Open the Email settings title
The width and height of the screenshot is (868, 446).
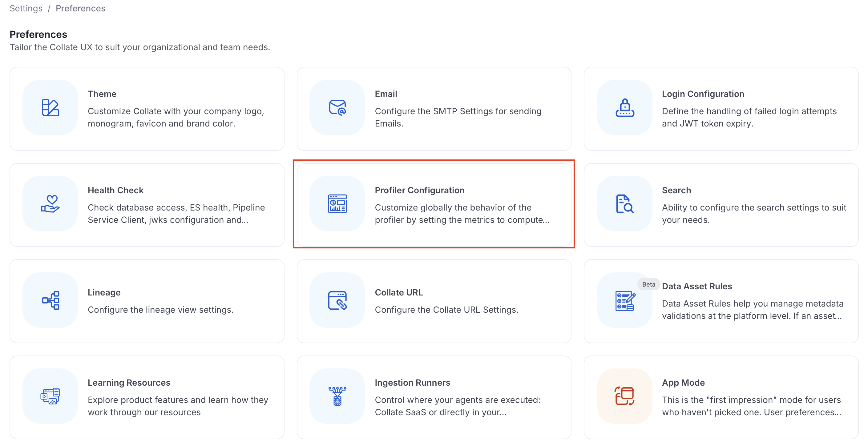tap(386, 94)
